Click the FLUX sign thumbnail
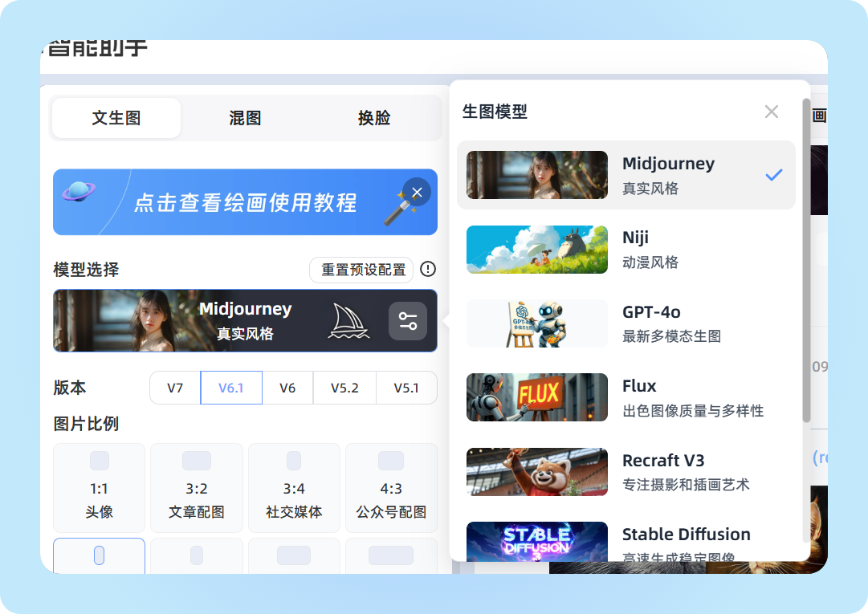This screenshot has width=868, height=614. [537, 397]
